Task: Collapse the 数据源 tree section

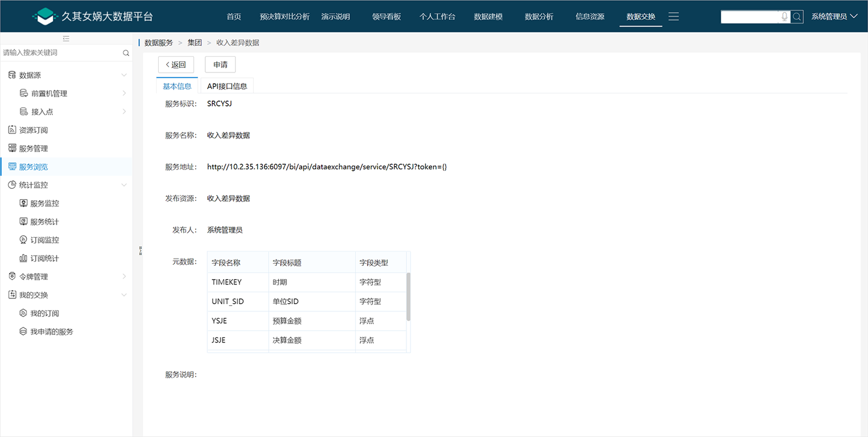Action: tap(124, 75)
